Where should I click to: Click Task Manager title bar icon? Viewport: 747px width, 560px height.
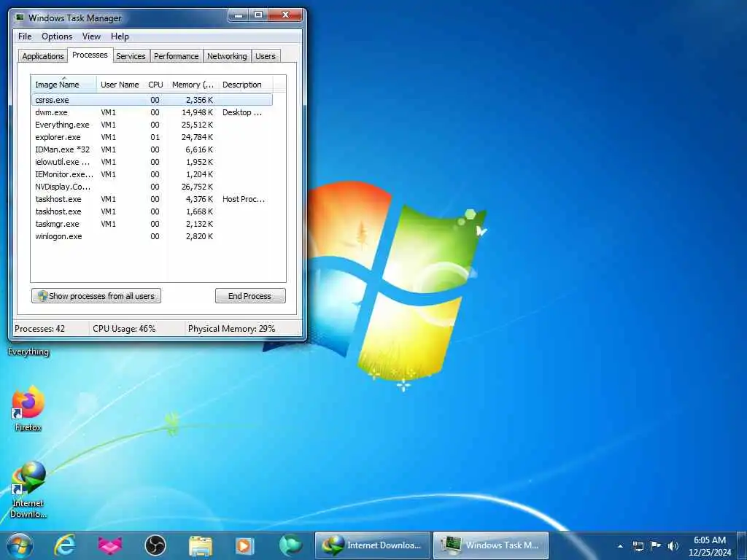[x=20, y=17]
